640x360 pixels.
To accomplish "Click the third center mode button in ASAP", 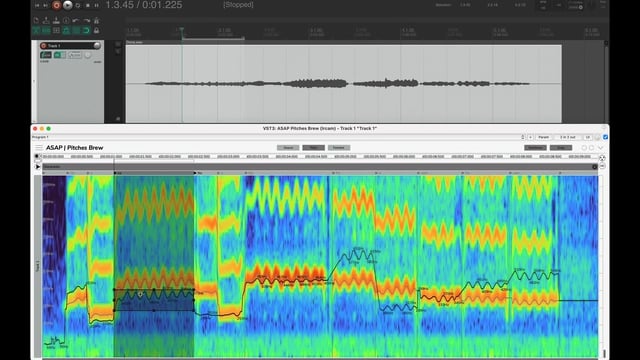I will coord(339,148).
